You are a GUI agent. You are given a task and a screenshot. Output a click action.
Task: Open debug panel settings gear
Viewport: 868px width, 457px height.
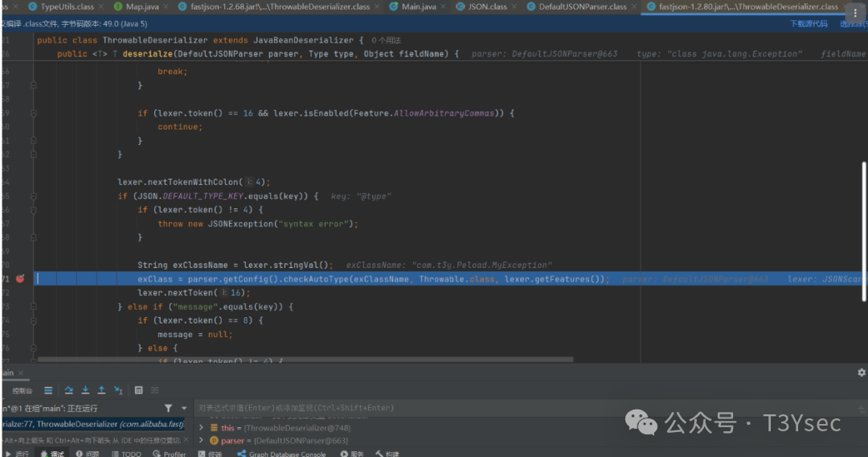coord(862,373)
